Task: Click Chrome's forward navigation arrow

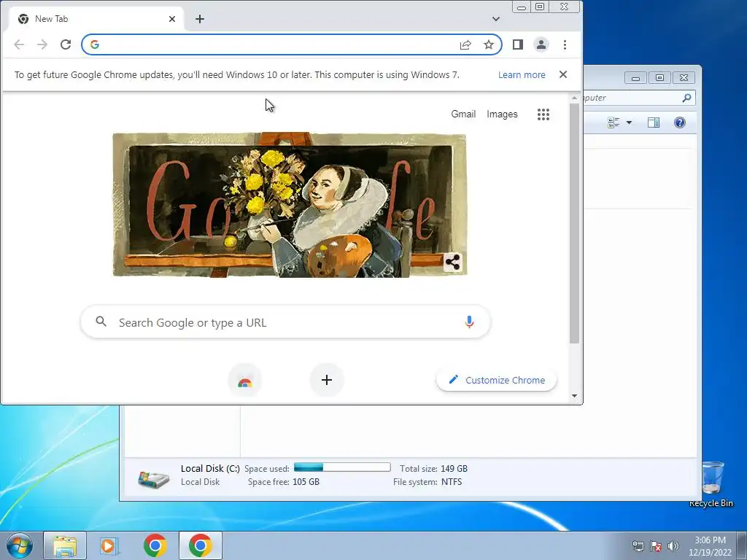Action: (x=42, y=44)
